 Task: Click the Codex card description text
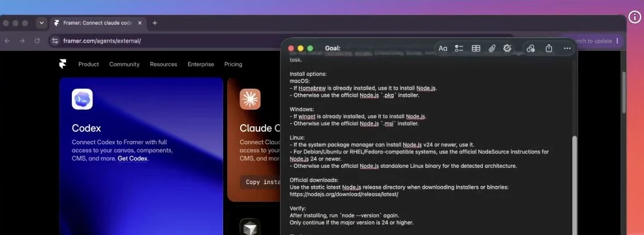click(123, 150)
